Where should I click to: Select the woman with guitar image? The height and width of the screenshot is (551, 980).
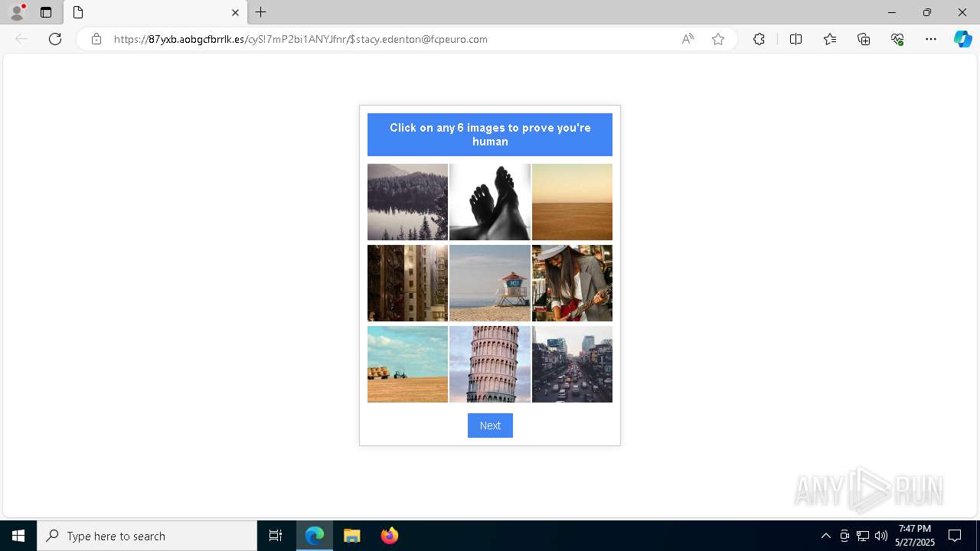click(572, 283)
